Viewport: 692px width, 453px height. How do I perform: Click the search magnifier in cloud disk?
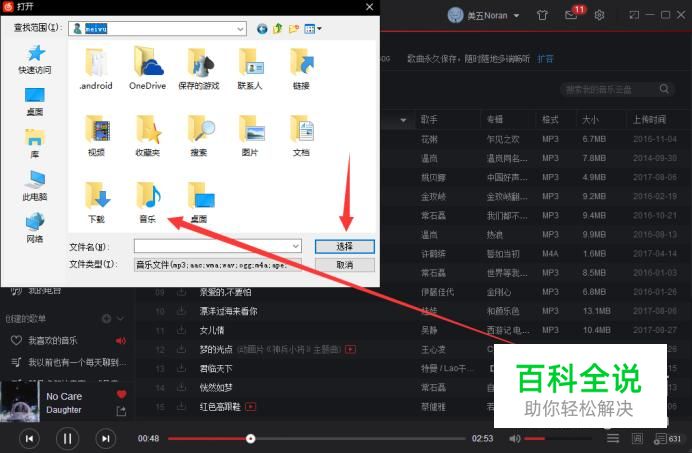pyautogui.click(x=664, y=89)
